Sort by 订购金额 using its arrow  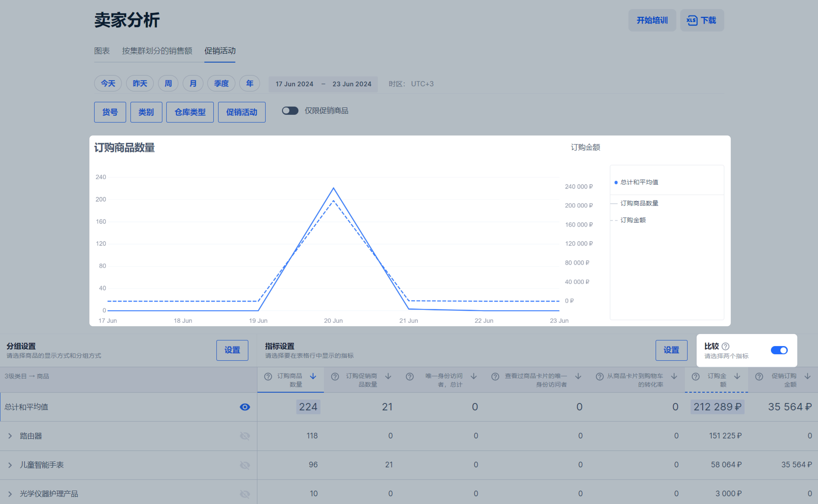(737, 376)
